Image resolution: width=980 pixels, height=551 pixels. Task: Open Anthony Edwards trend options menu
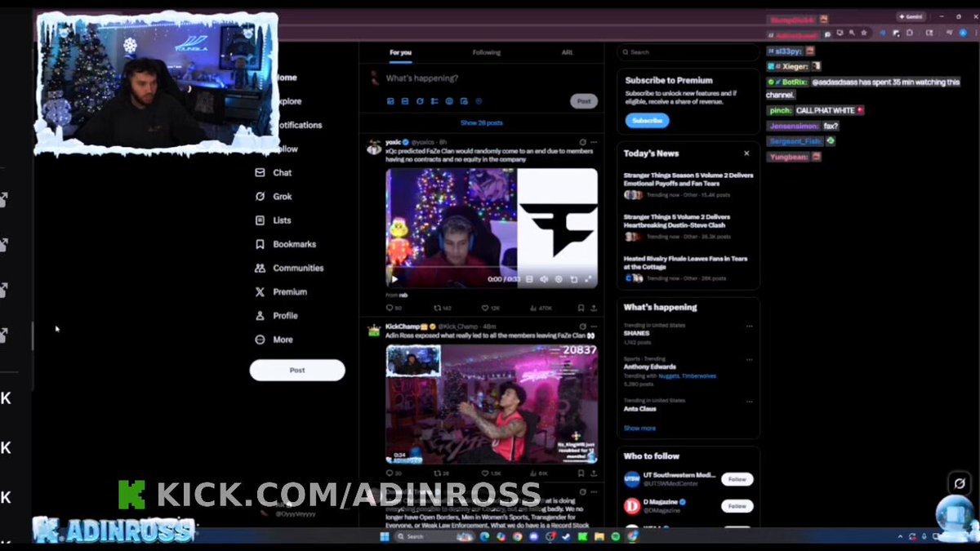point(749,359)
